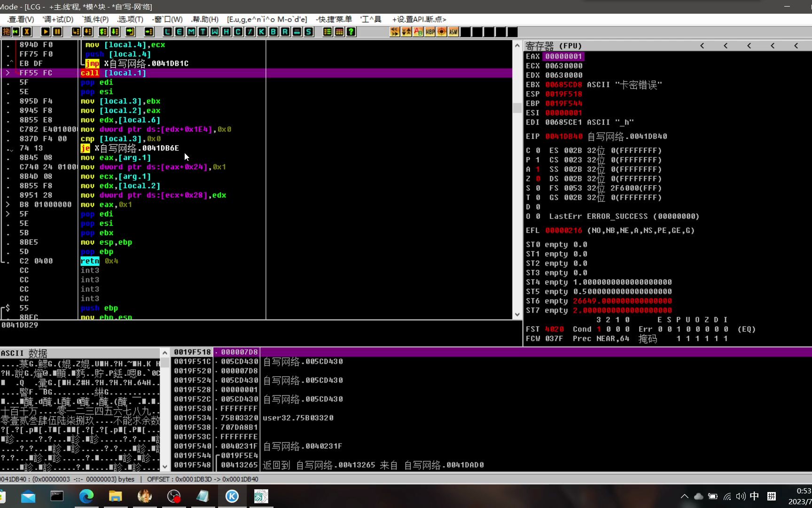
Task: Select the je X自写网络.0041DB6E line
Action: [x=130, y=148]
